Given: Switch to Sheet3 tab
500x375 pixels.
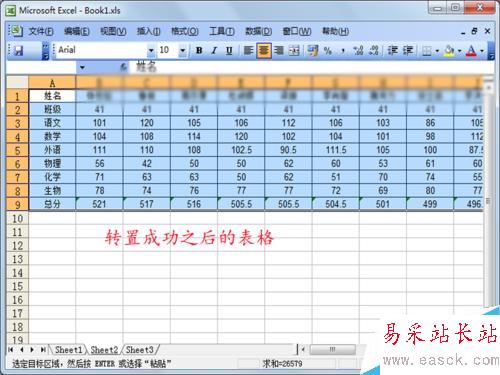Looking at the screenshot, I should tap(140, 350).
